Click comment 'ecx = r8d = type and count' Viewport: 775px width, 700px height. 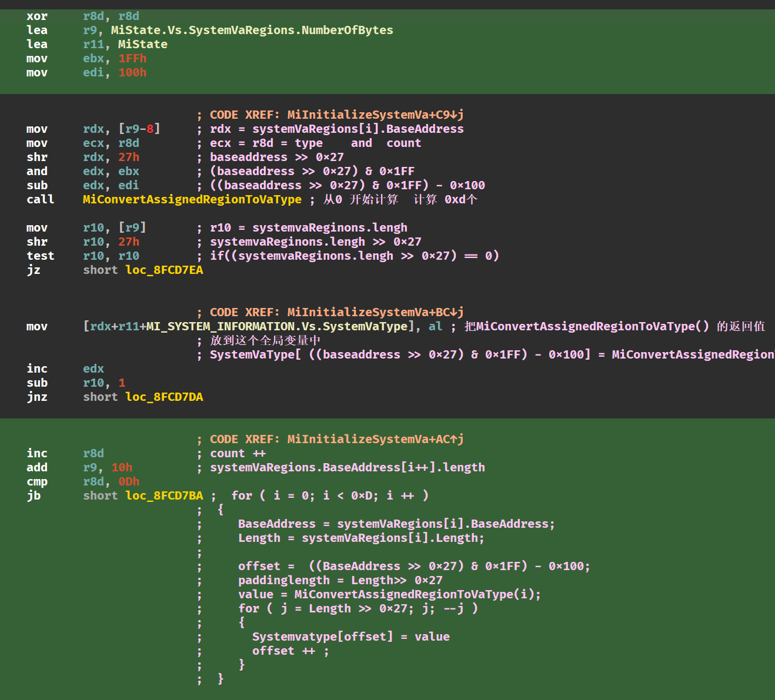click(316, 143)
